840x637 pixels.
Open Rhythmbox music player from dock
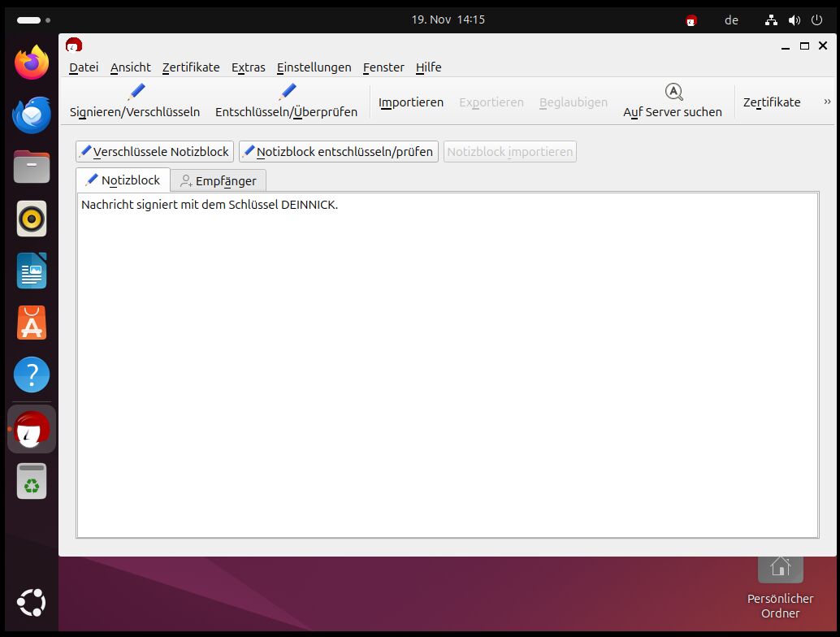(x=32, y=219)
